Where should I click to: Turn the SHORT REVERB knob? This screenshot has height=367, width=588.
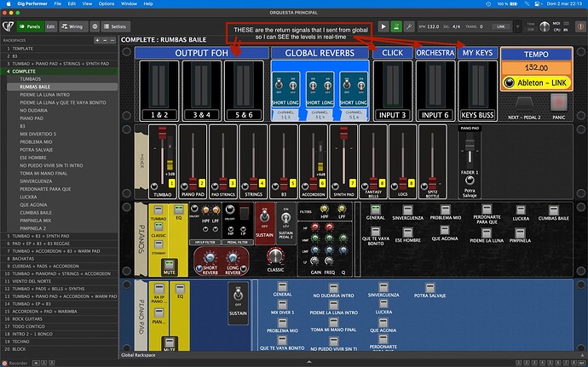click(210, 257)
